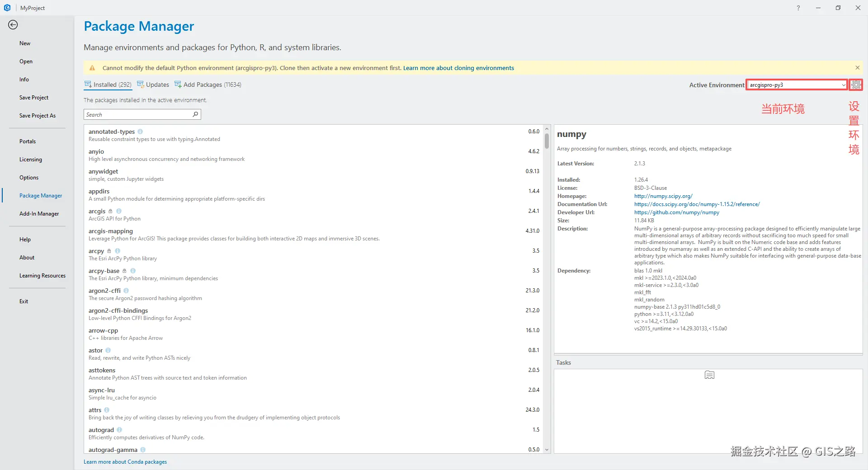868x470 pixels.
Task: Open numpy GitHub developer URL
Action: (x=676, y=212)
